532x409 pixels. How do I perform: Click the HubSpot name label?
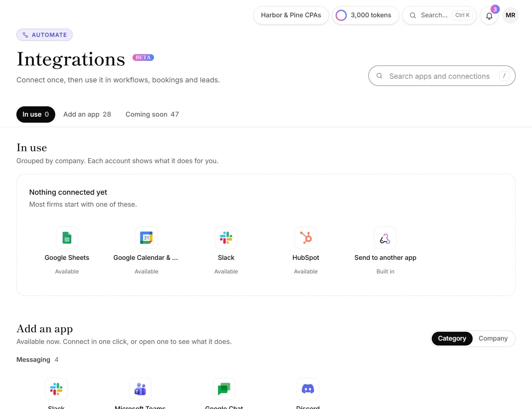click(x=306, y=258)
